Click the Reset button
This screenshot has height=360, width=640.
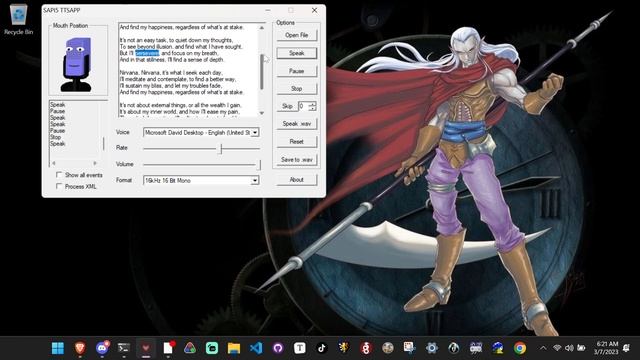(297, 142)
